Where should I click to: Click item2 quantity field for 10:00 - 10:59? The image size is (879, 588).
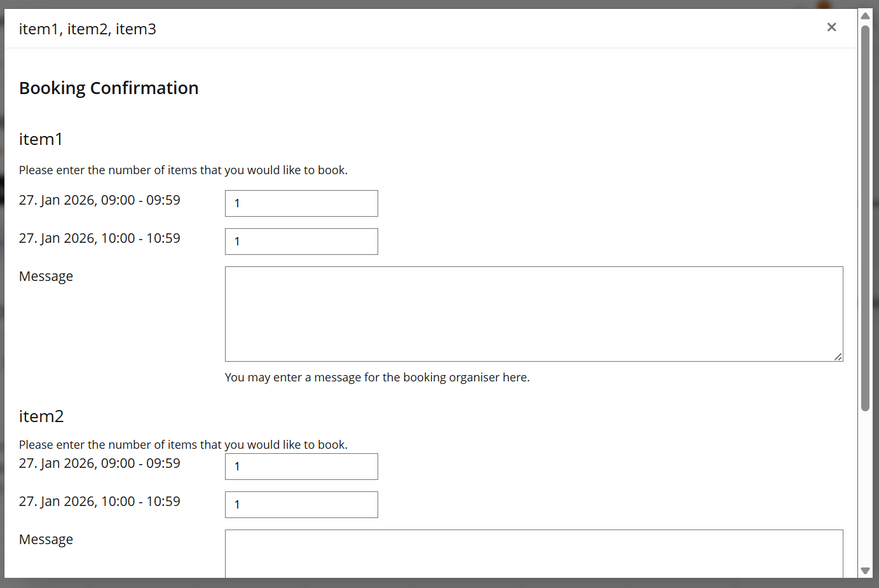[301, 505]
